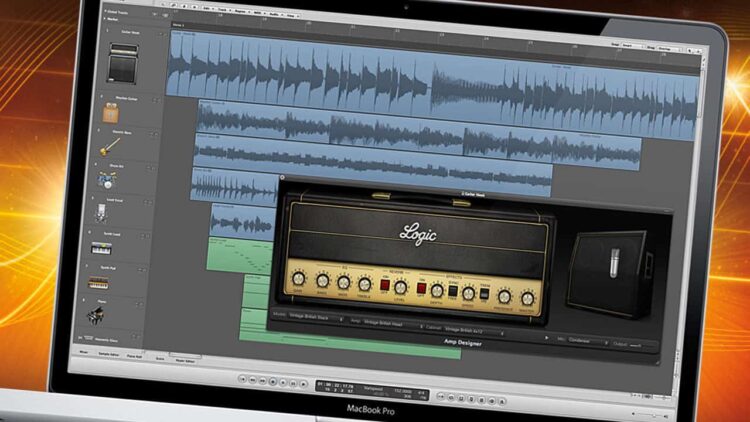The width and height of the screenshot is (750, 422).
Task: Open the Region local menu
Action: tap(241, 11)
